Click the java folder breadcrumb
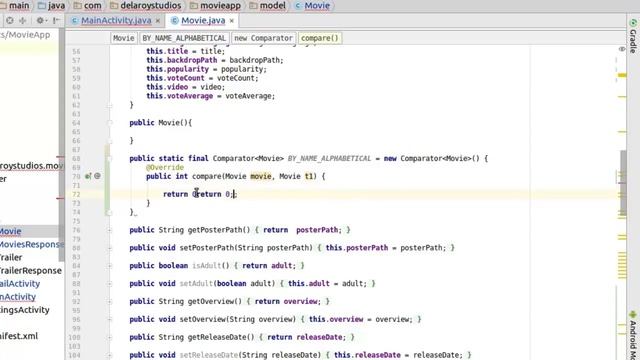640x360 pixels. coord(51,6)
